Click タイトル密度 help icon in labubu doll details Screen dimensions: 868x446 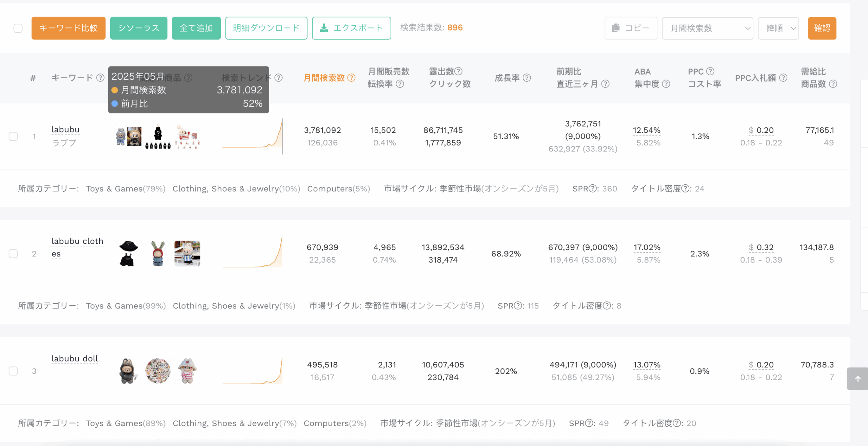[677, 423]
